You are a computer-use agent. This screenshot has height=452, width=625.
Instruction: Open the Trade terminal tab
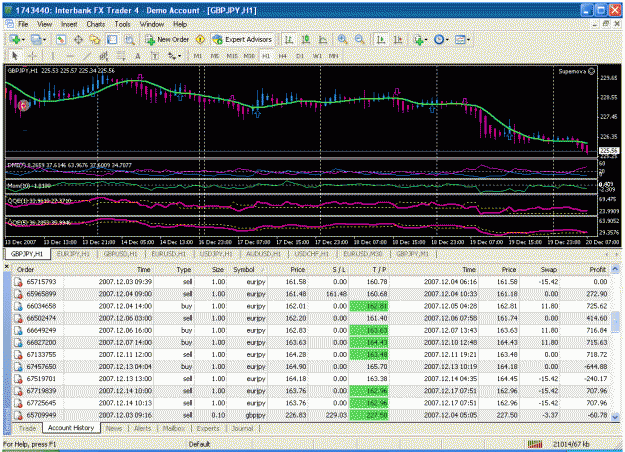28,428
